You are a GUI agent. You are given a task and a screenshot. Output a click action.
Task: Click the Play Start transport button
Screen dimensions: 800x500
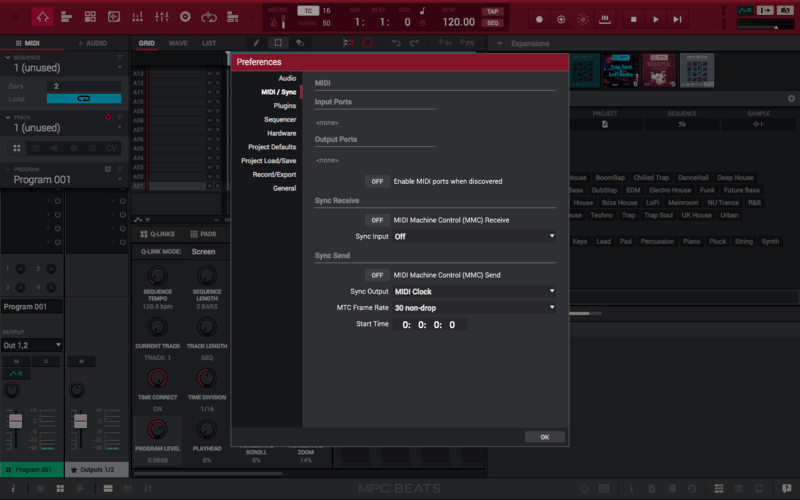(x=678, y=19)
